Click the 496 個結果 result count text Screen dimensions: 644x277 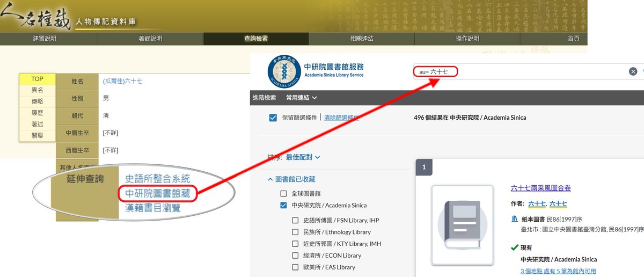coord(470,118)
